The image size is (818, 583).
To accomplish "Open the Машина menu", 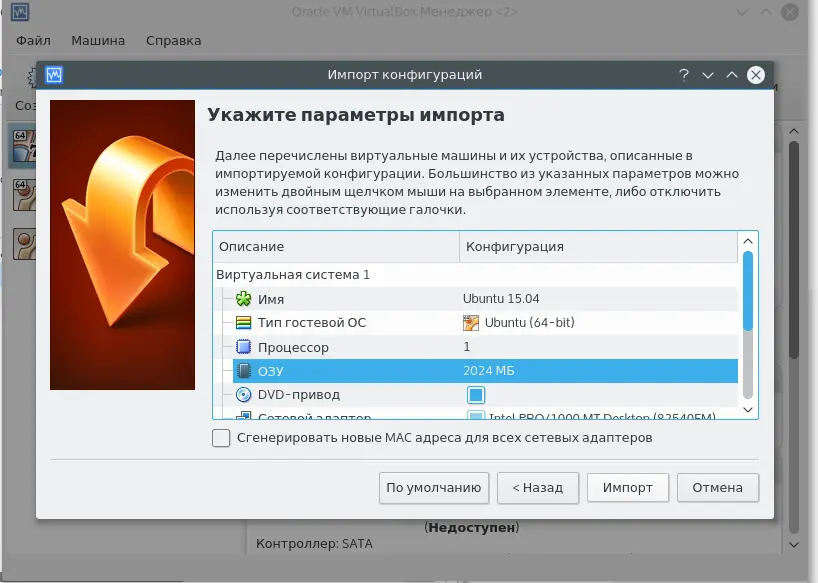I will [x=98, y=41].
